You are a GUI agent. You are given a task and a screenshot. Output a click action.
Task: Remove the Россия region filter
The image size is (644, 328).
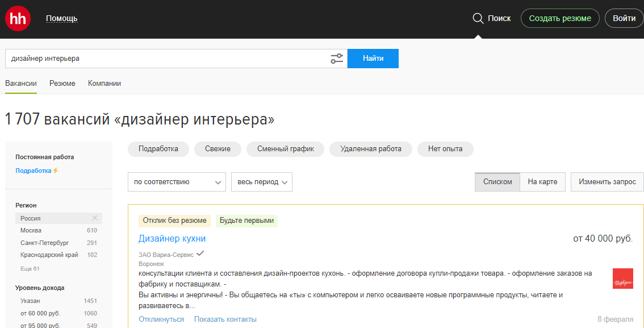click(95, 218)
